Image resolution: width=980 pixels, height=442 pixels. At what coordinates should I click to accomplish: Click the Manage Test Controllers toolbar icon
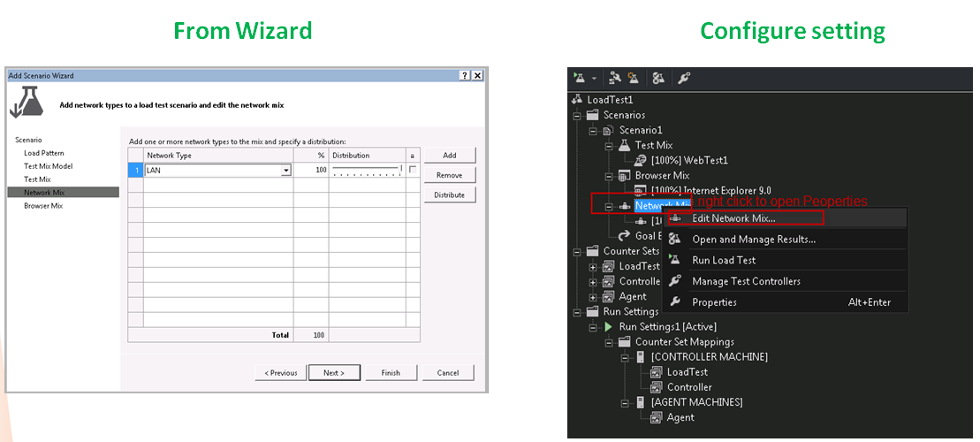(684, 78)
